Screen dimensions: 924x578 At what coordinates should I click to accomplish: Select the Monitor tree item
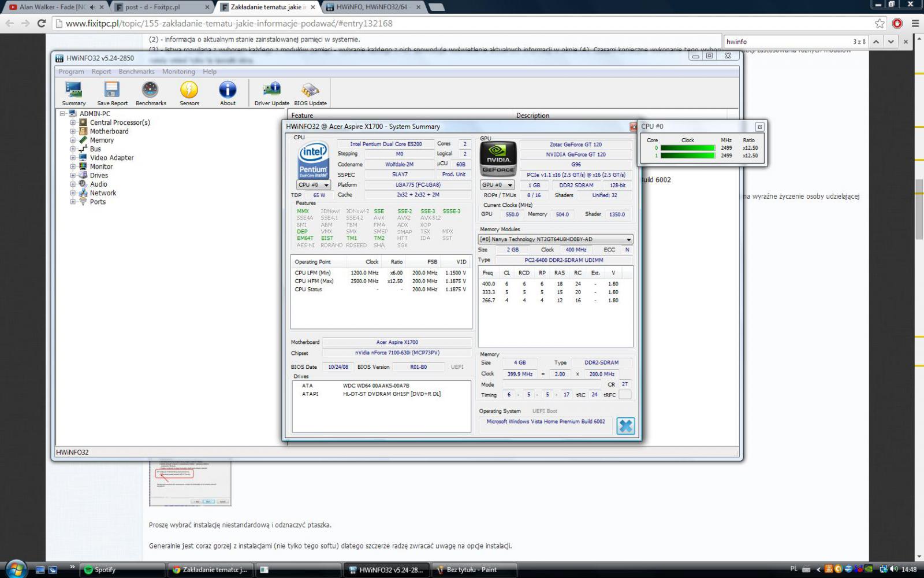coord(101,166)
